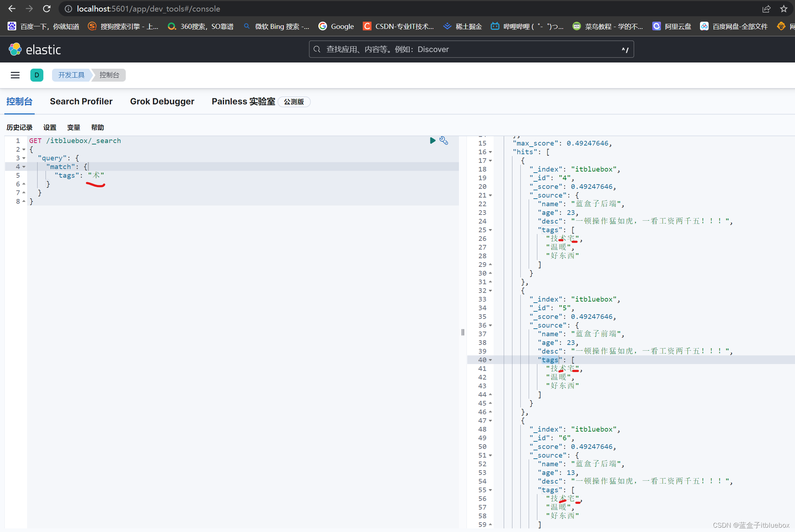The image size is (795, 532).
Task: Grab the pane resize divider handle
Action: pyautogui.click(x=463, y=332)
